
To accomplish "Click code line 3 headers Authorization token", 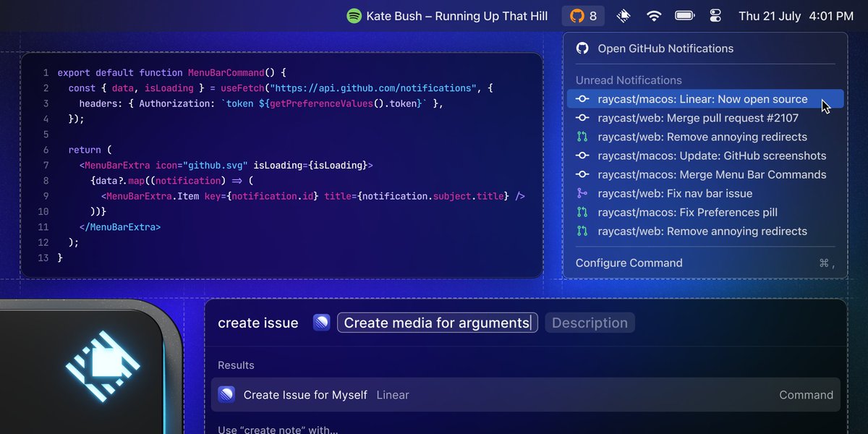I will pos(260,103).
